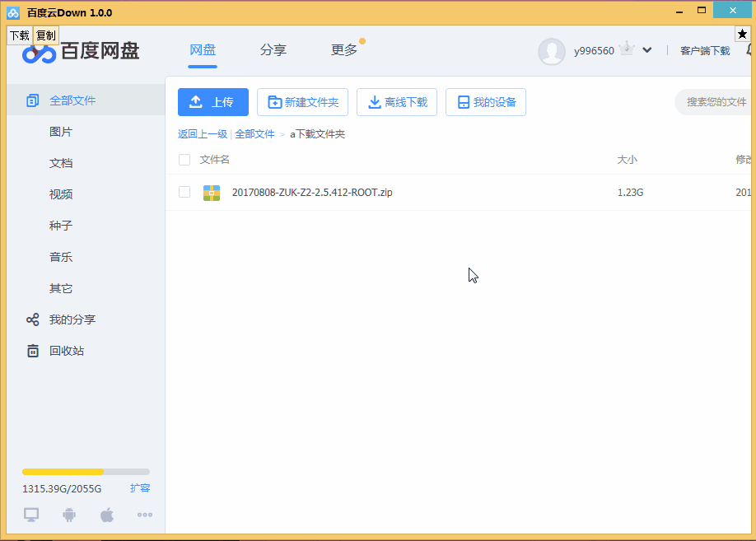Switch to the 分享 tab
Viewport: 756px width, 541px height.
273,49
